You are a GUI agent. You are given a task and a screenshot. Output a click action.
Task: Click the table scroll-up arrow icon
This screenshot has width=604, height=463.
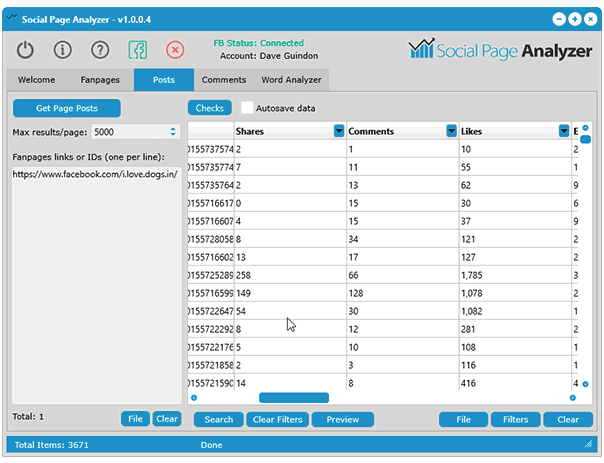pos(586,128)
